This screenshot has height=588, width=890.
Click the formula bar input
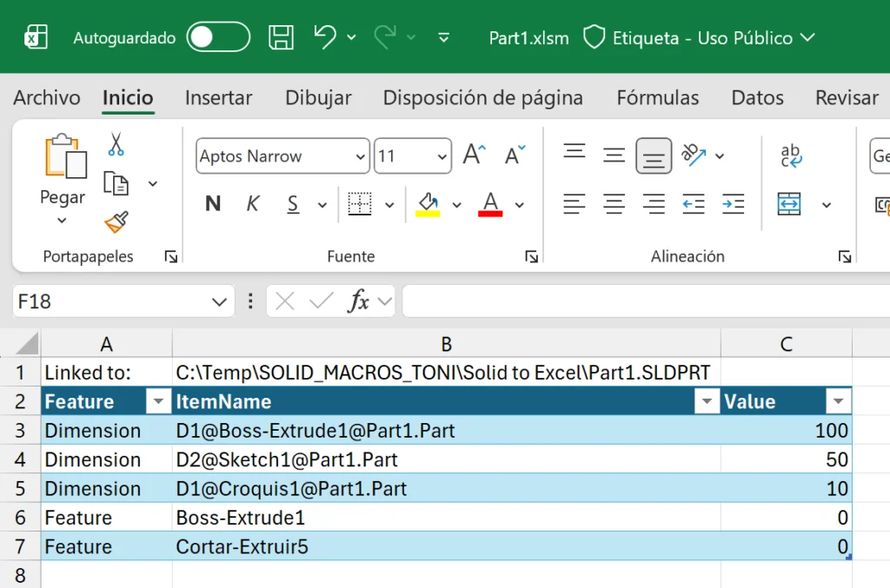(646, 301)
